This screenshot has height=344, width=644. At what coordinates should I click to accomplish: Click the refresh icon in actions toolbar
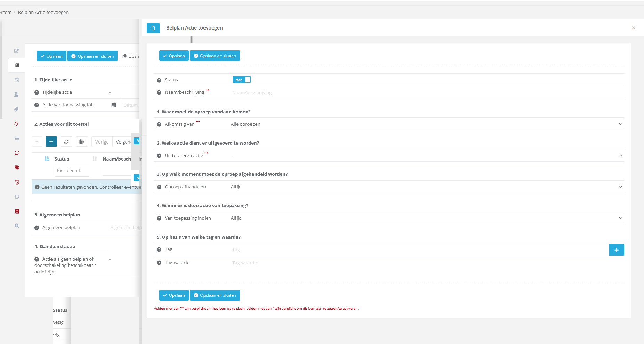[66, 142]
